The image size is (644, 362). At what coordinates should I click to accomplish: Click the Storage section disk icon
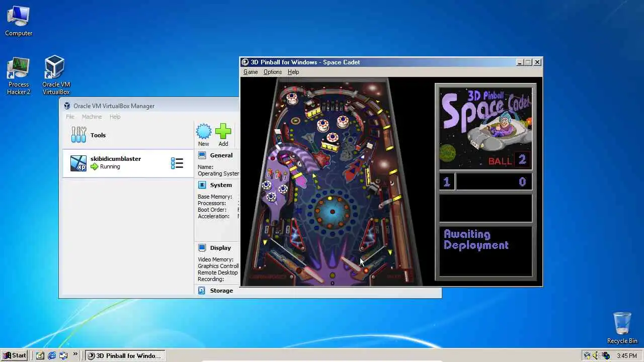[x=202, y=290]
